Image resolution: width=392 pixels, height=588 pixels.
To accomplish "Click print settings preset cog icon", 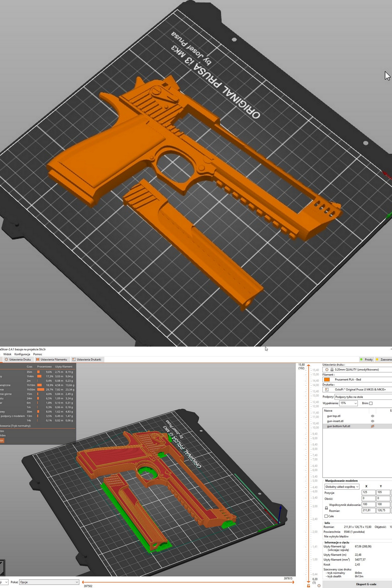I will [x=327, y=369].
